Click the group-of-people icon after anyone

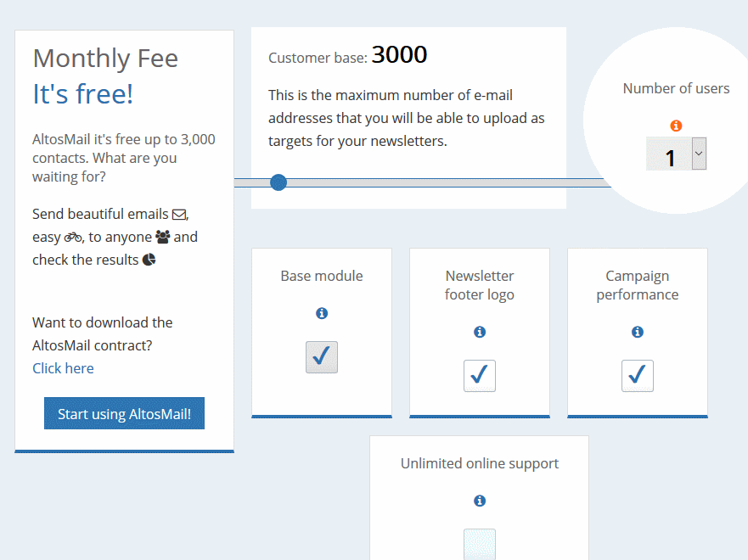coord(163,237)
